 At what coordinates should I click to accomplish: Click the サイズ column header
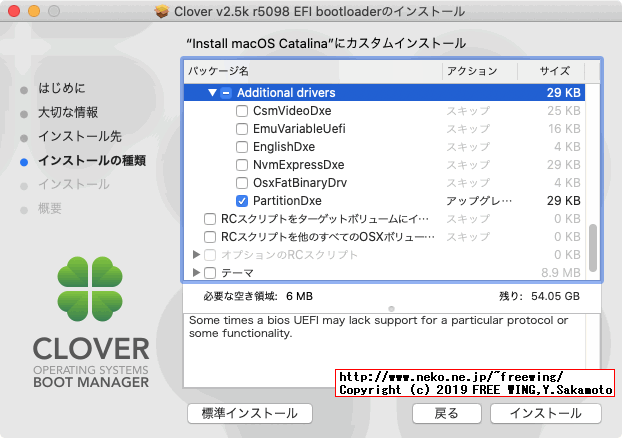pyautogui.click(x=551, y=71)
